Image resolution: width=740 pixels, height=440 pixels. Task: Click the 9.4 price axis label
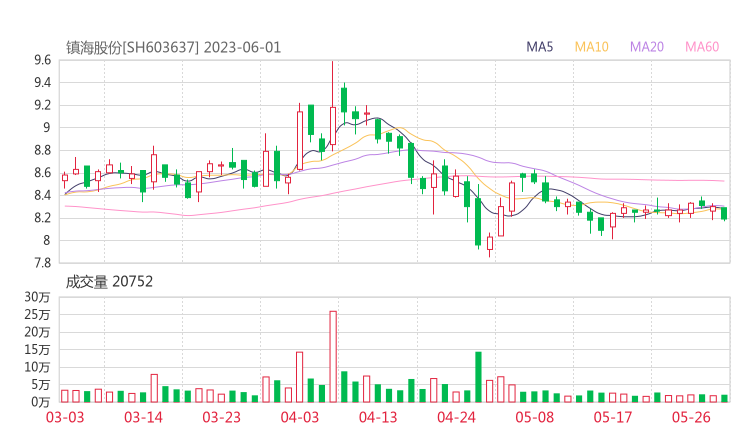[42, 83]
